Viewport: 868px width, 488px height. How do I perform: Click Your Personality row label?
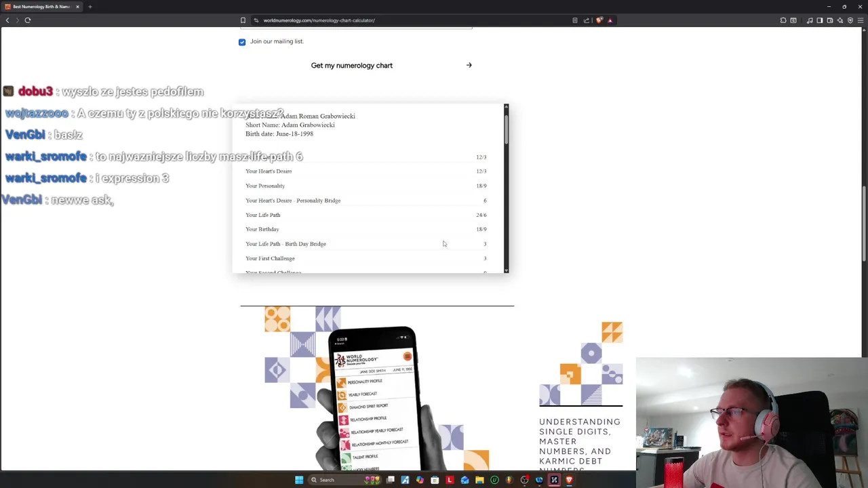[265, 186]
